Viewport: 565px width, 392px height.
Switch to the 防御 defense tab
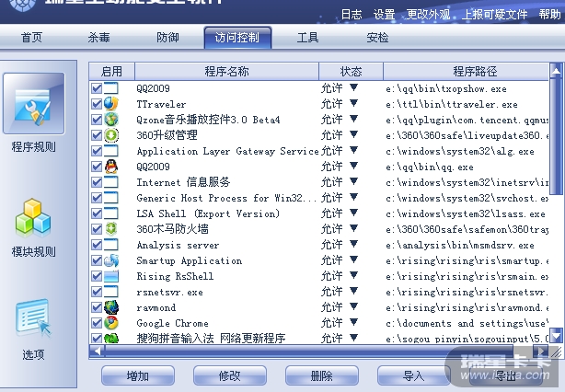tap(167, 37)
